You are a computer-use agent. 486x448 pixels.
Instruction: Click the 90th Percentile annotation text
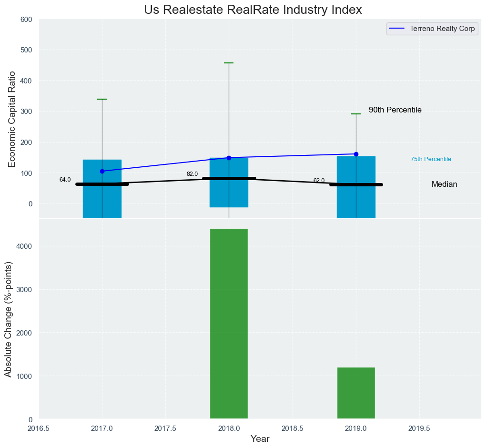(395, 110)
